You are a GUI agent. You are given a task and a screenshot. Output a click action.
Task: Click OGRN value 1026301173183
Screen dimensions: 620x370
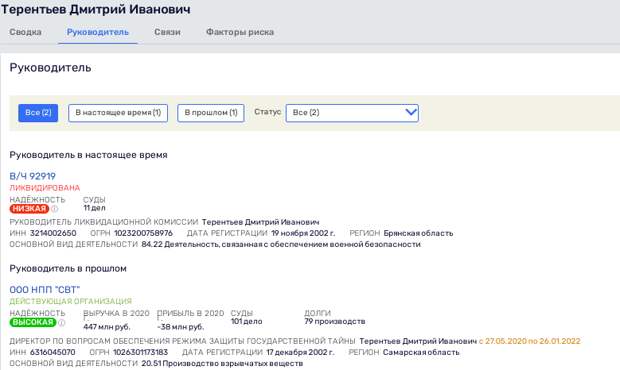point(140,352)
